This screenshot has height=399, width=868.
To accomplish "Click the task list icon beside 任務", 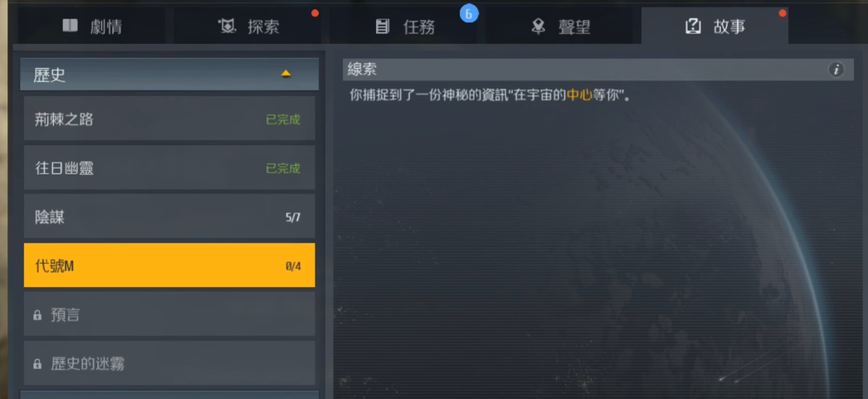I will click(382, 26).
